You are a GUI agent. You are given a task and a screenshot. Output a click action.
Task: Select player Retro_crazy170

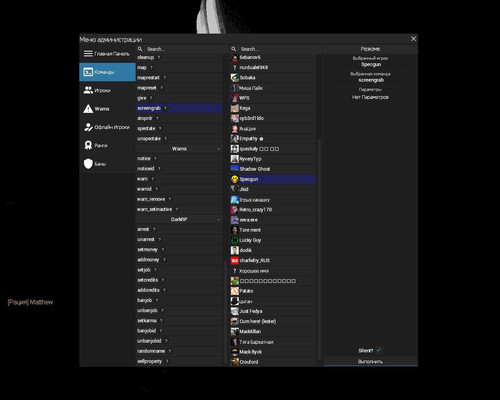pos(273,210)
